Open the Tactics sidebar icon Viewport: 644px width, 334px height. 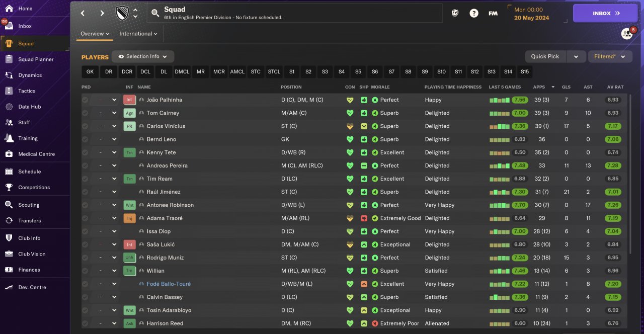click(x=9, y=91)
